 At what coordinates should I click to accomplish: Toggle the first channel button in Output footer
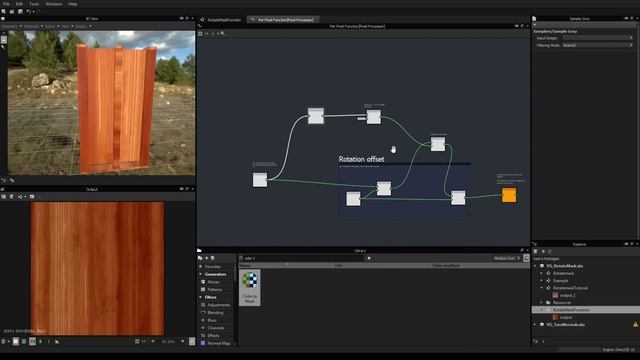click(x=16, y=341)
